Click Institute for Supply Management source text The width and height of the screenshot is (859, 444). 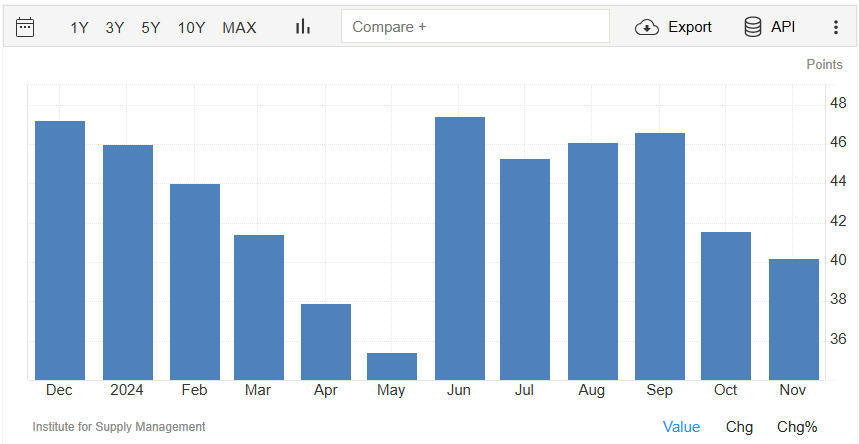tap(119, 426)
